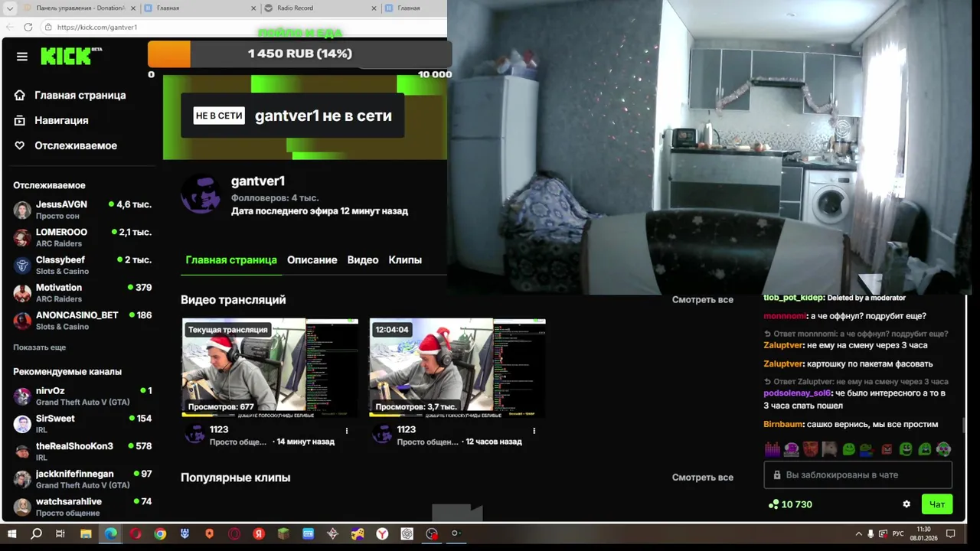Open Classybeef followed channel
980x551 pixels.
pyautogui.click(x=83, y=265)
